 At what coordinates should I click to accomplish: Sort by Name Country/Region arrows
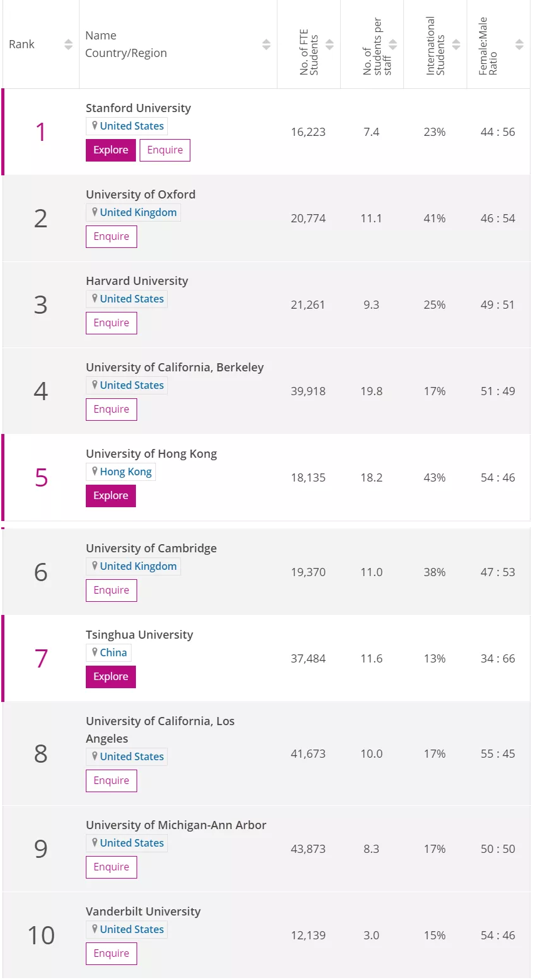tap(266, 44)
